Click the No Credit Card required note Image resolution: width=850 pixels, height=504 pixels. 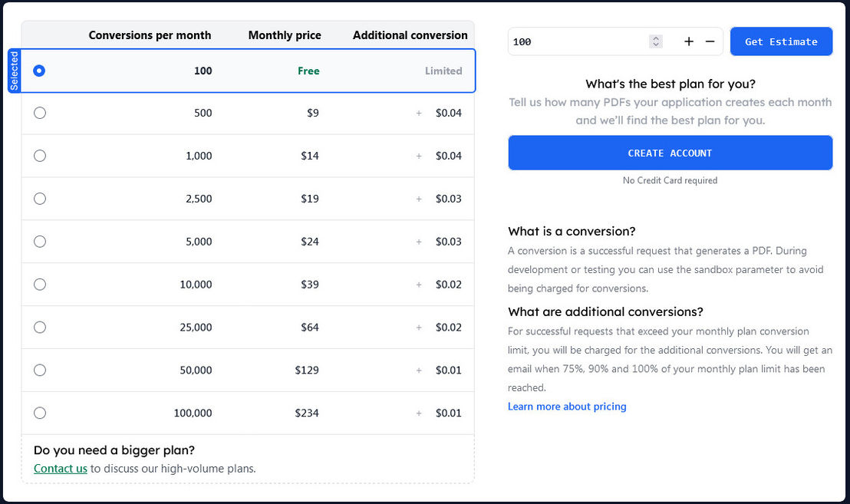click(x=670, y=180)
